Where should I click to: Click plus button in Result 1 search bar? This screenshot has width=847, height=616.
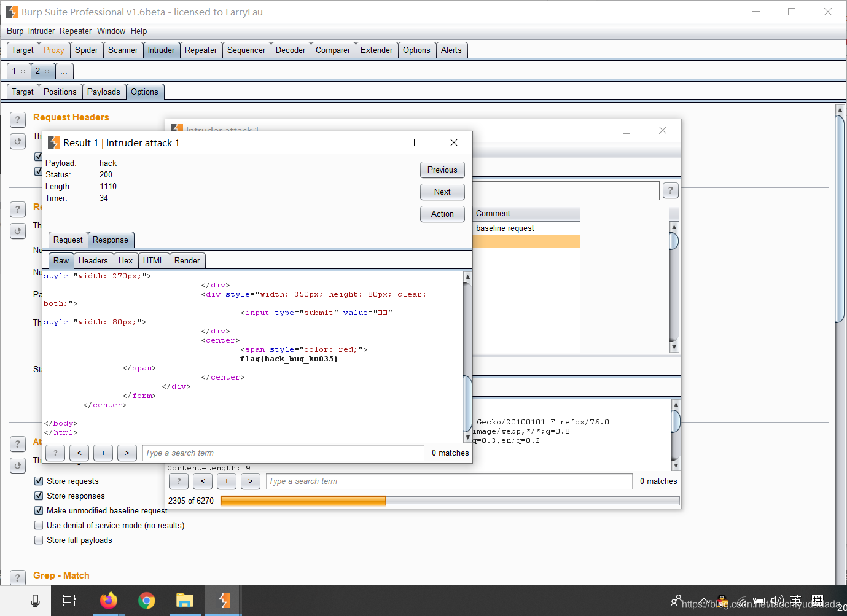[103, 453]
